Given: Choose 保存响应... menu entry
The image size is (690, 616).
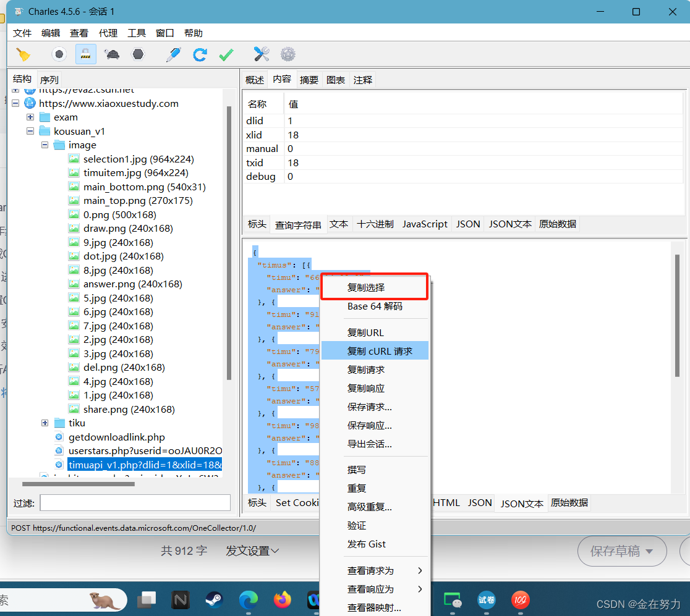Looking at the screenshot, I should [375, 425].
